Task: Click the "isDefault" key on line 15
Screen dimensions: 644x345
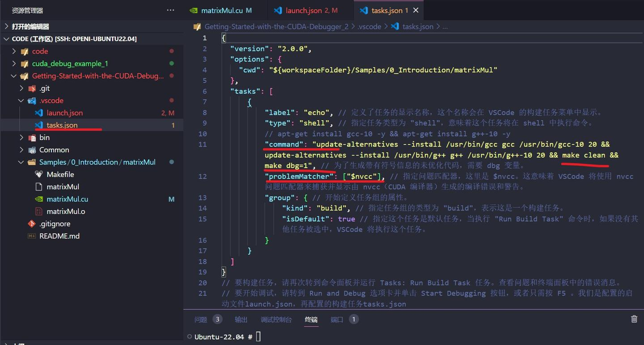Action: tap(306, 219)
